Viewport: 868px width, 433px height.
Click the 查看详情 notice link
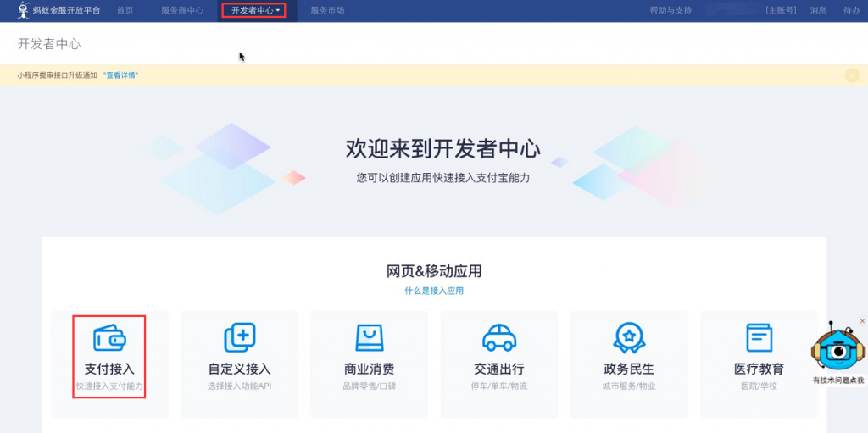point(121,75)
